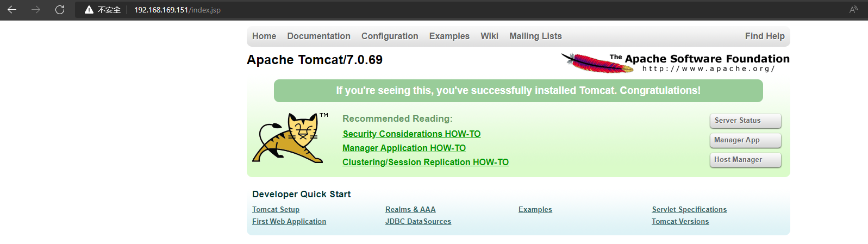Open Security Considerations HOW-TO link
The width and height of the screenshot is (868, 244).
coord(411,134)
